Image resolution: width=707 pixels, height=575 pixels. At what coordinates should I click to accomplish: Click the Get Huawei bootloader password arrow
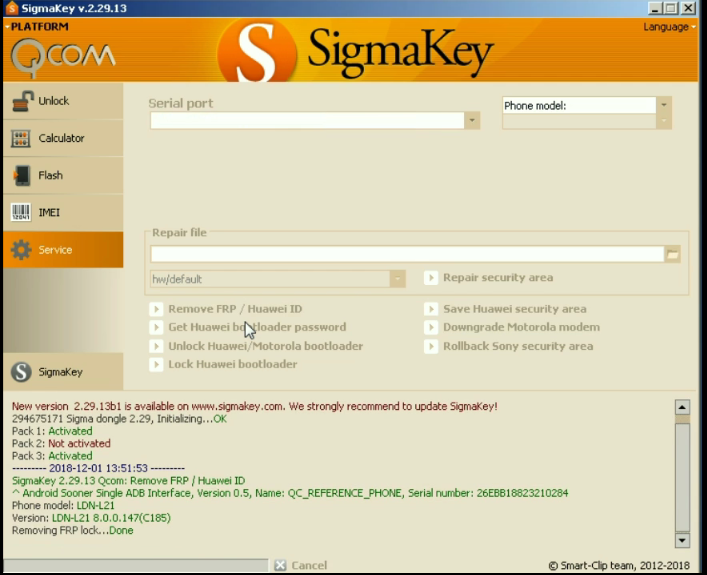156,327
